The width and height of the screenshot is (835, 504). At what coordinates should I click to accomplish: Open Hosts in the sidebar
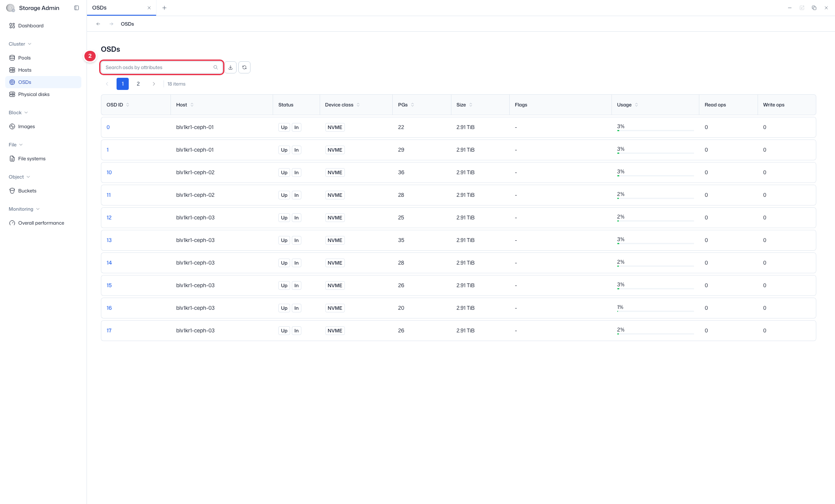pyautogui.click(x=43, y=70)
